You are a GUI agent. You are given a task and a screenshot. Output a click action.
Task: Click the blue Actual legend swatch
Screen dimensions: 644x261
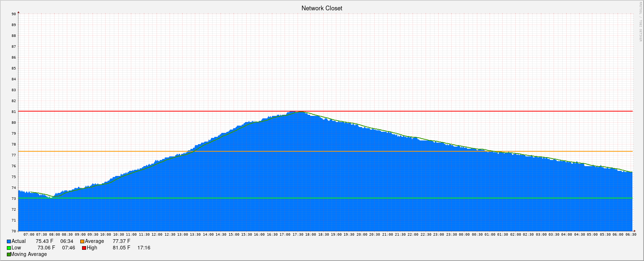9,241
